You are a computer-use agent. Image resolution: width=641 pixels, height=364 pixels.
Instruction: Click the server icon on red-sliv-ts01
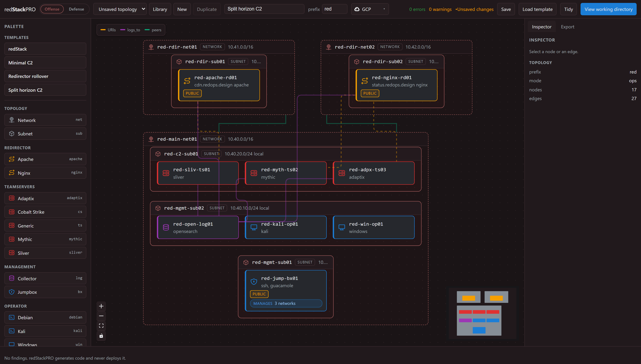(x=166, y=173)
